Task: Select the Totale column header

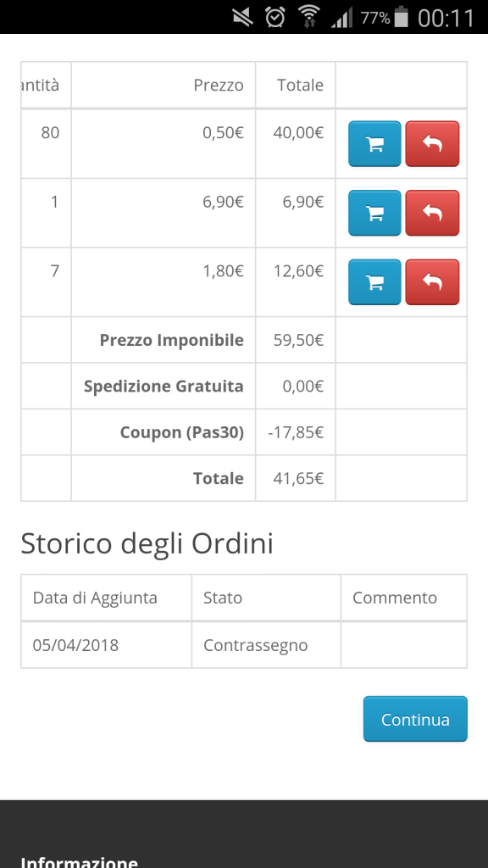Action: tap(301, 86)
